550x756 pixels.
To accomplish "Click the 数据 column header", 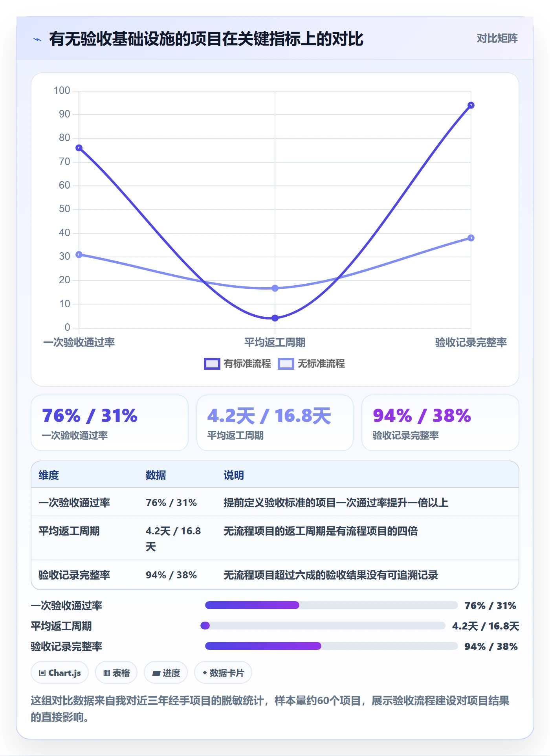I will tap(156, 475).
